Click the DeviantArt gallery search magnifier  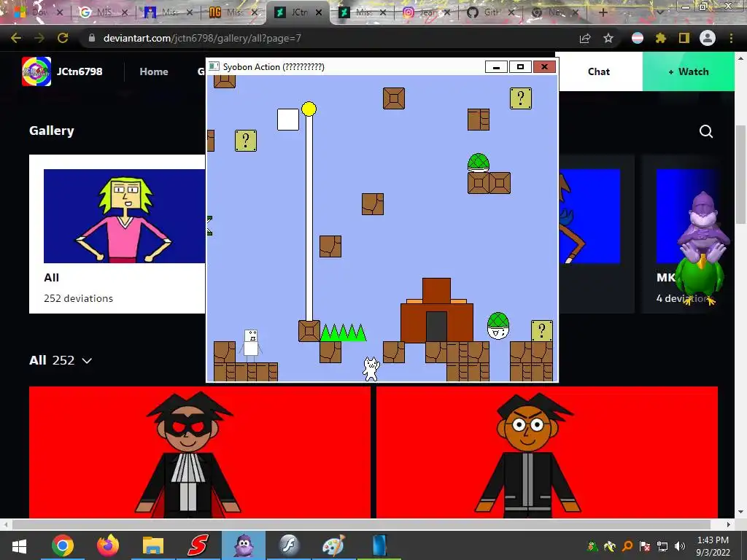tap(706, 131)
